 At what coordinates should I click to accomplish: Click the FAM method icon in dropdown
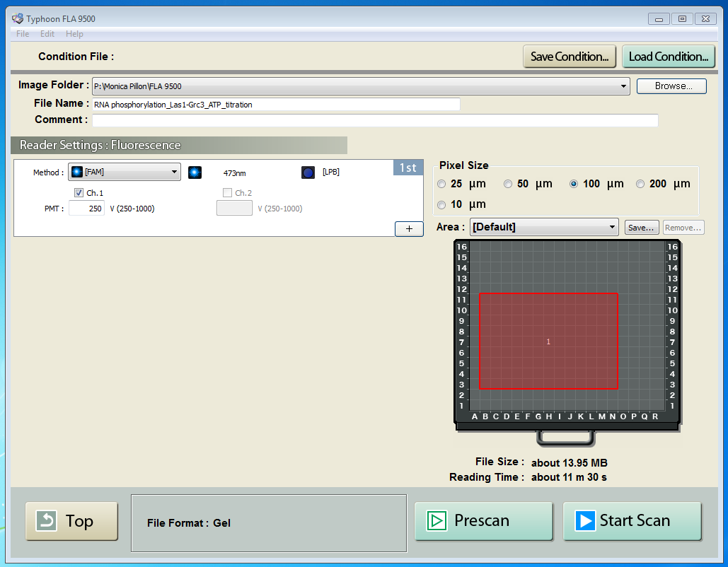click(x=77, y=172)
